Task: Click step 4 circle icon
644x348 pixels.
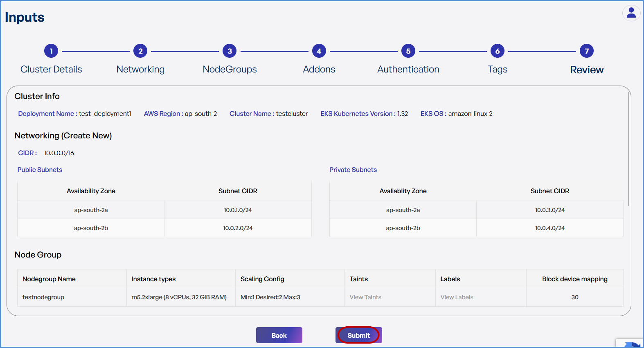Action: [319, 51]
